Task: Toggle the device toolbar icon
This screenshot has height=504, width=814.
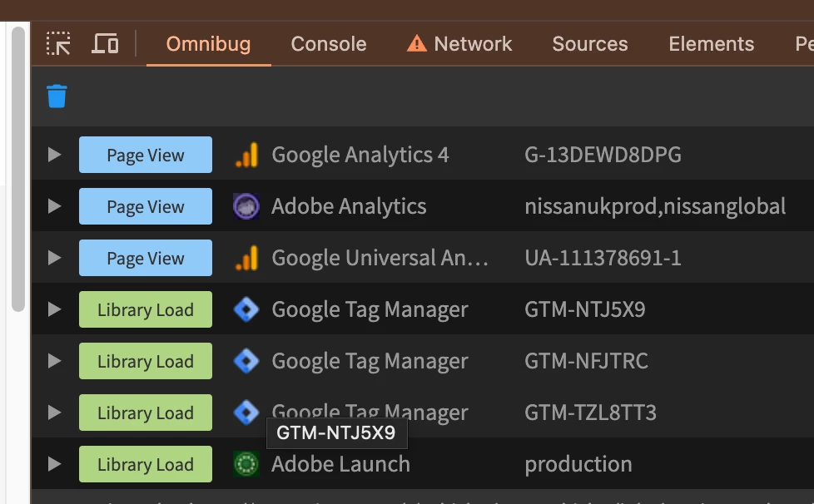Action: coord(105,43)
